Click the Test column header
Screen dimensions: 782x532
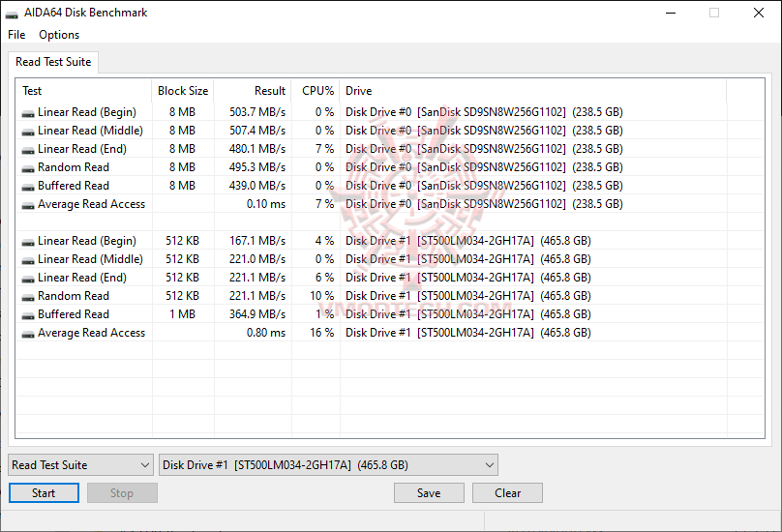[x=84, y=91]
